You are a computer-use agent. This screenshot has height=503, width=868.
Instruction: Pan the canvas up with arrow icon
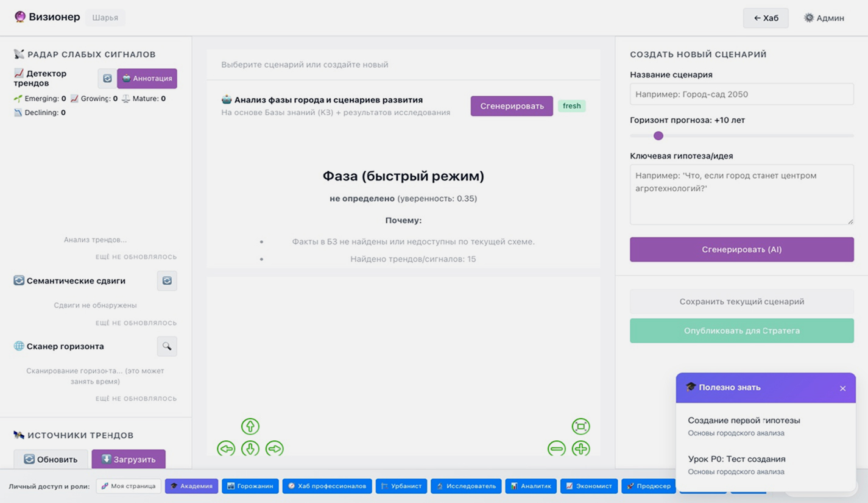[250, 426]
